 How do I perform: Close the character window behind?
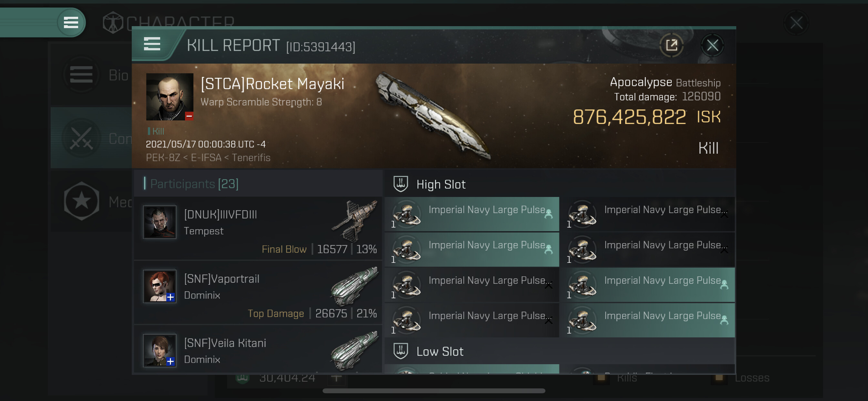click(796, 23)
